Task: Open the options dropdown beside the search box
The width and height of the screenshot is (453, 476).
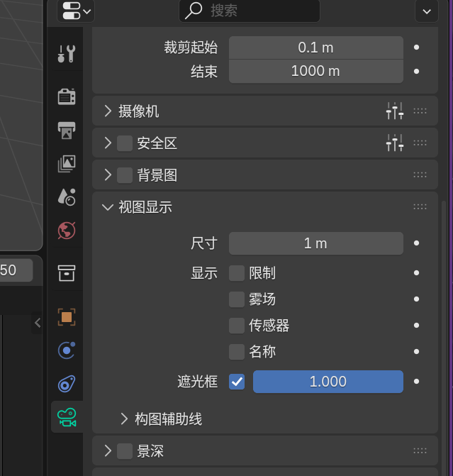Action: point(426,11)
